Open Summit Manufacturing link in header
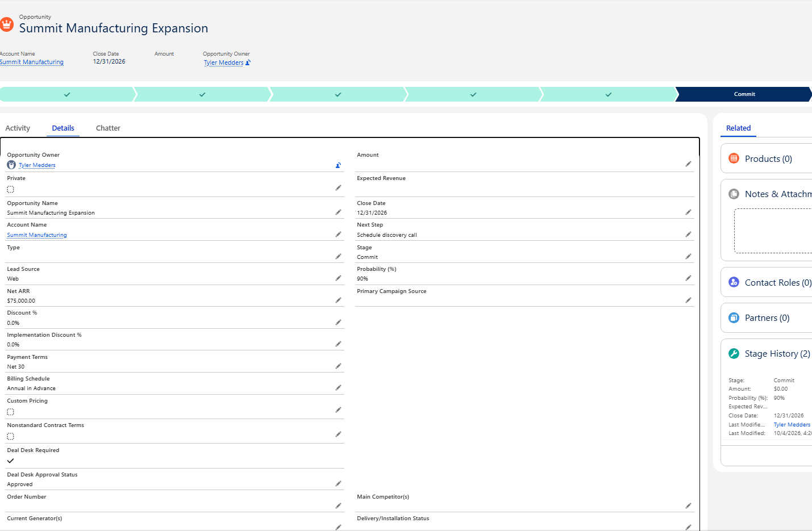 click(x=31, y=62)
